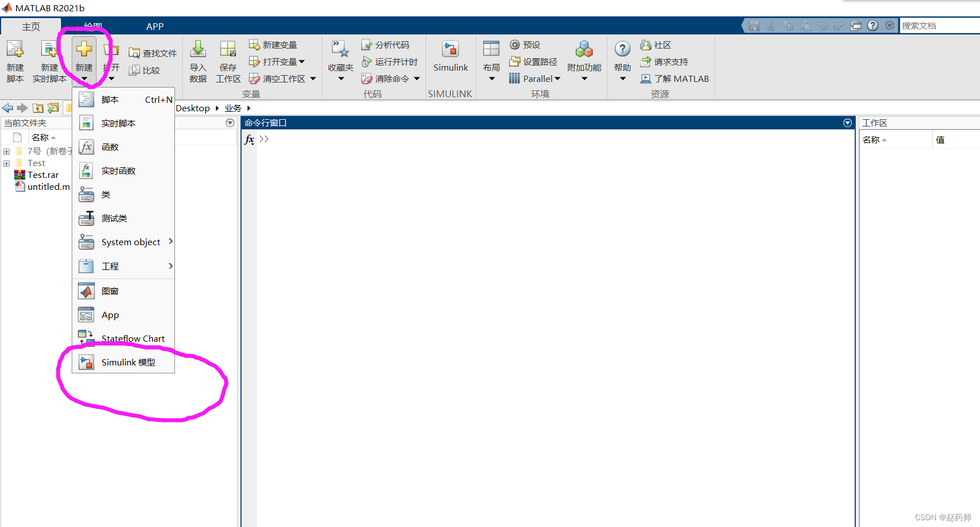Select Stateflow Chart menu item
Viewport: 980px width, 527px height.
coord(124,338)
